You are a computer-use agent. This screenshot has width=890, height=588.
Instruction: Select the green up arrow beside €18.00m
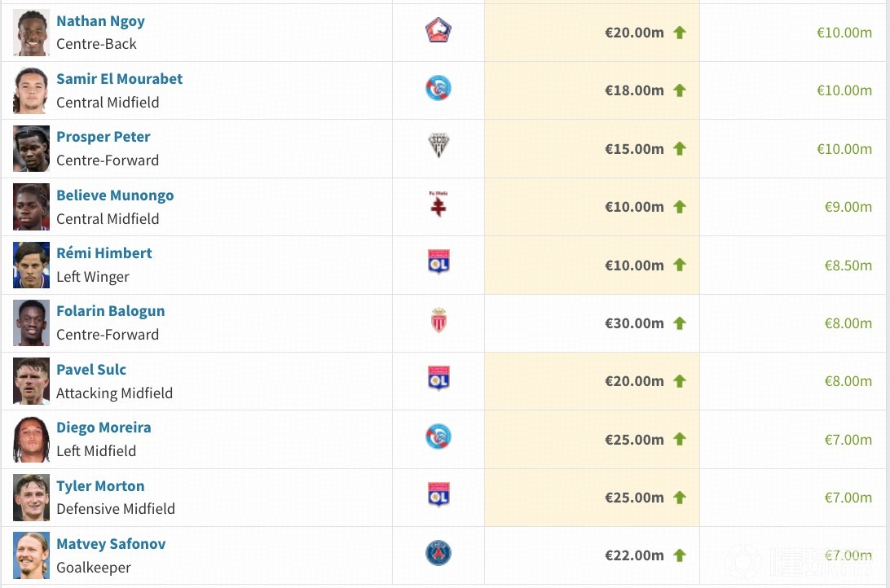(680, 90)
